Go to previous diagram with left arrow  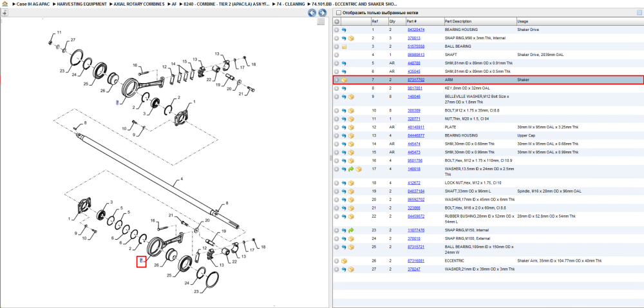[312, 13]
